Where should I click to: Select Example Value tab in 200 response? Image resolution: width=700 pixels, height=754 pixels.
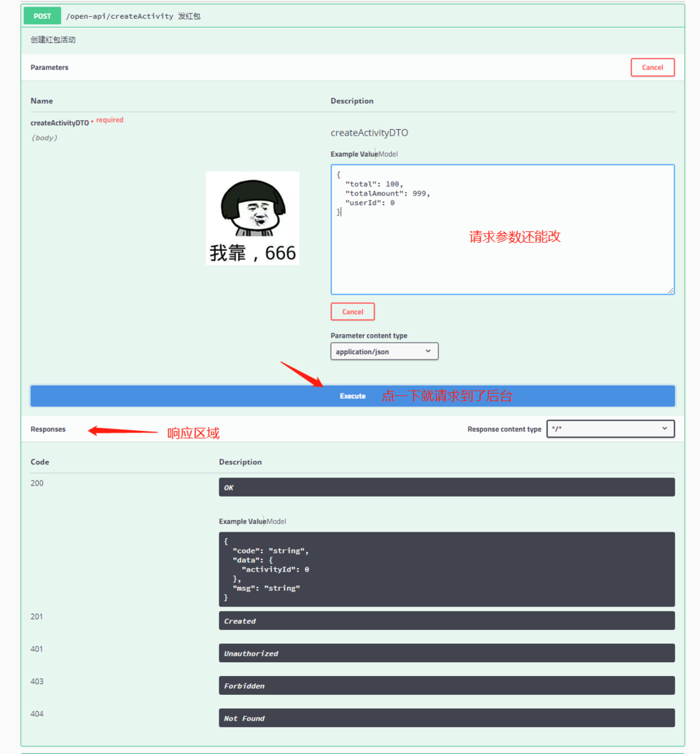coord(242,521)
